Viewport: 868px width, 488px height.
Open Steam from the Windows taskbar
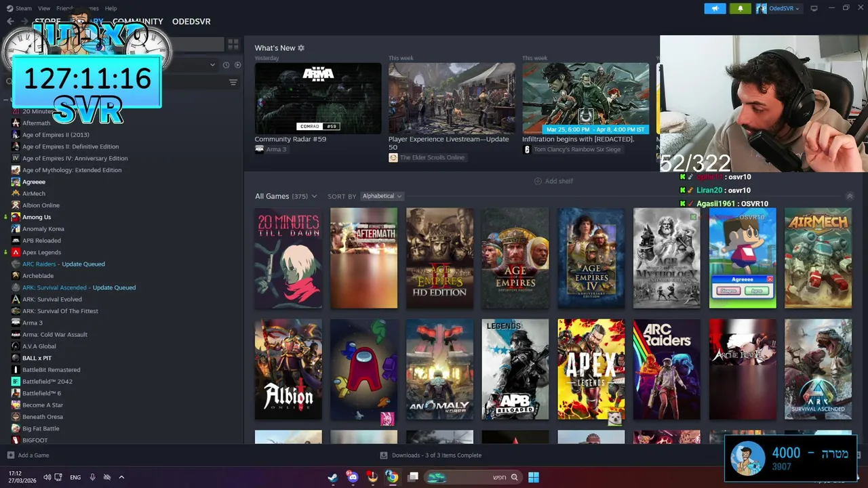click(333, 477)
